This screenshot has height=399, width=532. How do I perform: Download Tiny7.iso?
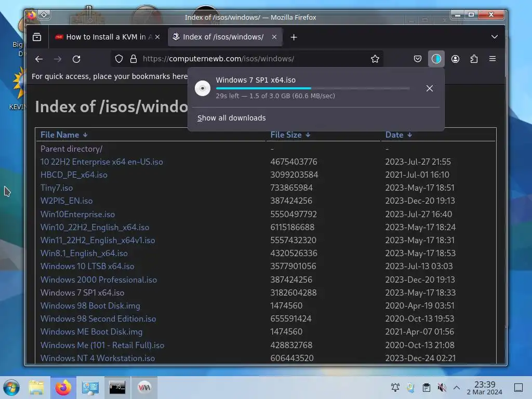tap(56, 188)
